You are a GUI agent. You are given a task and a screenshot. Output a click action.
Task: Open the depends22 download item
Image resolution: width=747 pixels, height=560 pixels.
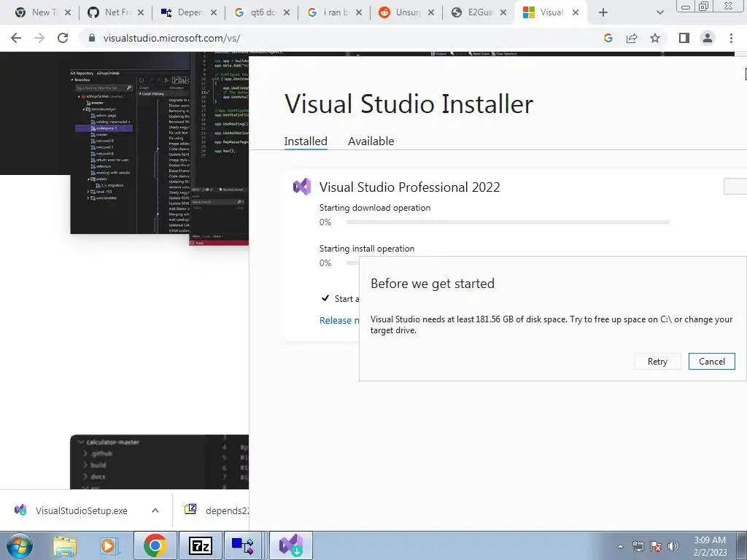(217, 510)
